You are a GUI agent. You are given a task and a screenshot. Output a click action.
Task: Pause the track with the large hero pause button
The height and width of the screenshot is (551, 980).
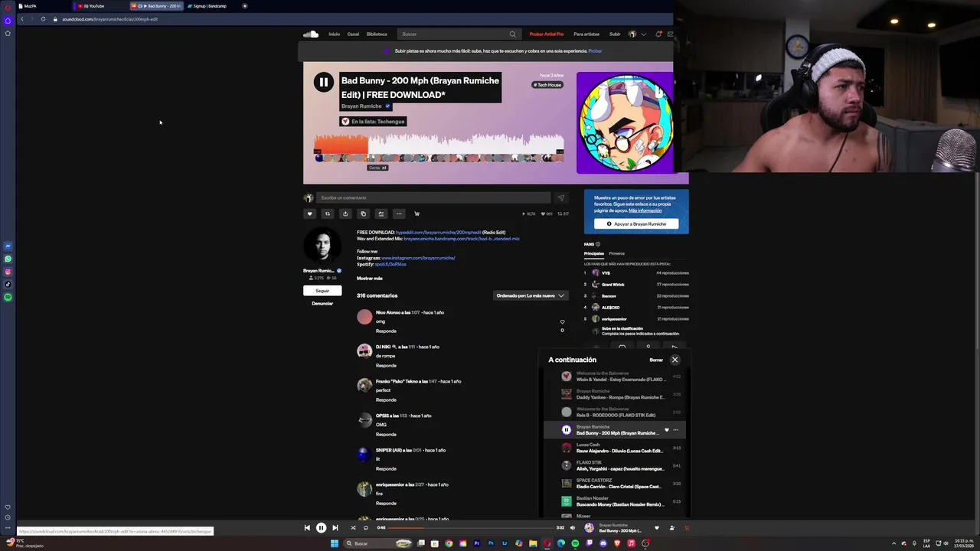(x=323, y=83)
